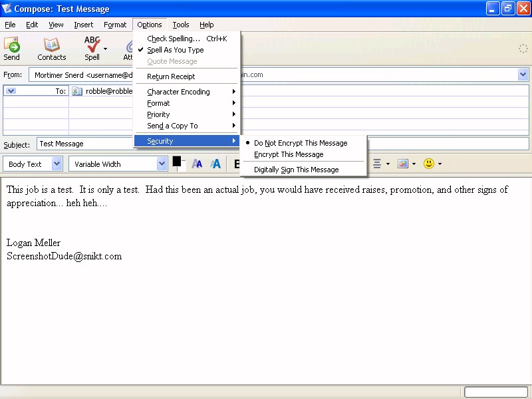532x399 pixels.
Task: Expand Send a Copy To submenu
Action: [x=188, y=126]
